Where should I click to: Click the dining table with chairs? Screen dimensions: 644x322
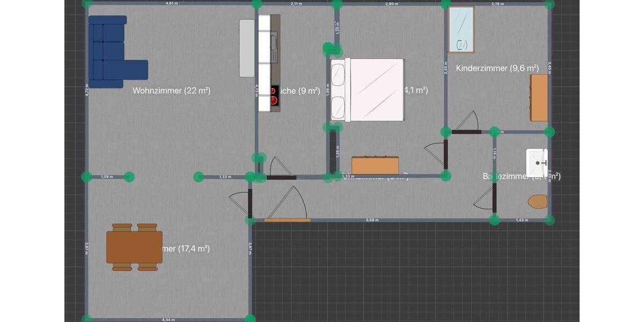134,247
